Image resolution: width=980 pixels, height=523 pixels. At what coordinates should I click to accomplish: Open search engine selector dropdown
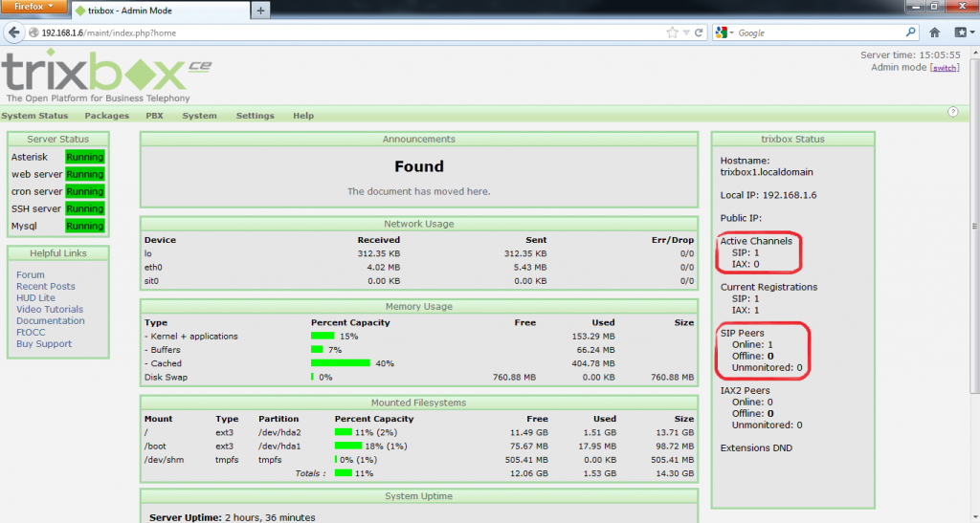click(x=732, y=33)
